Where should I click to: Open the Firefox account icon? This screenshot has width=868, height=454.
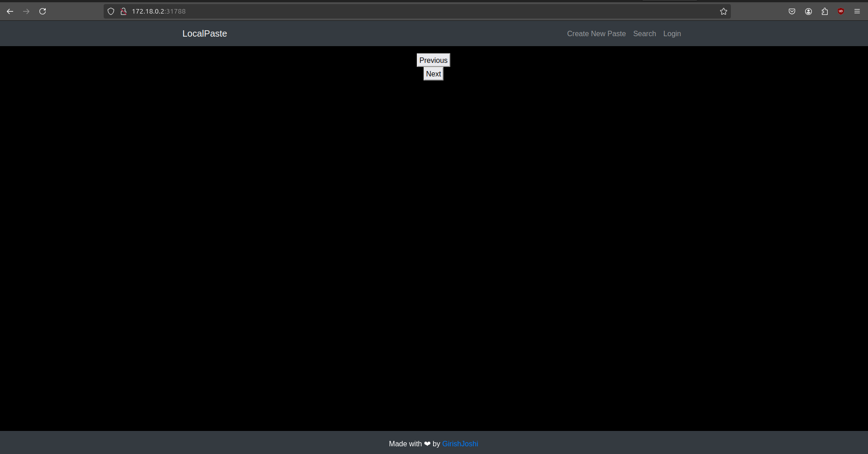click(808, 11)
